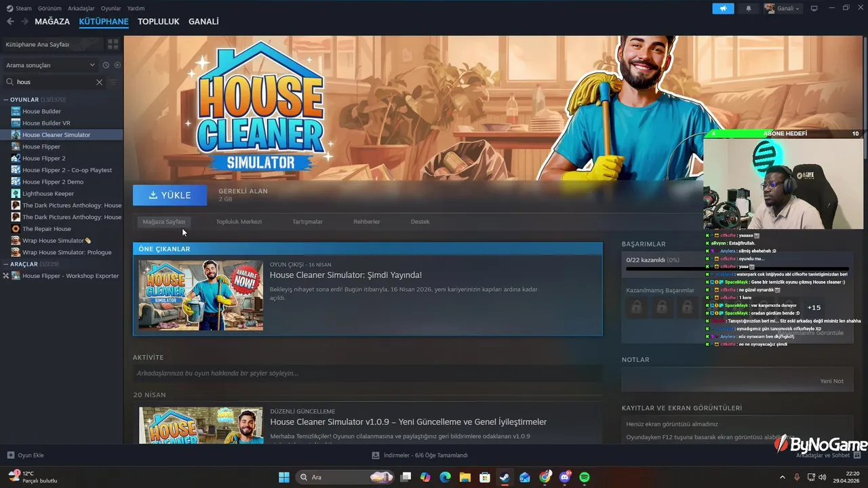Collapse the OYUNLAR category
This screenshot has height=488, width=868.
6,100
